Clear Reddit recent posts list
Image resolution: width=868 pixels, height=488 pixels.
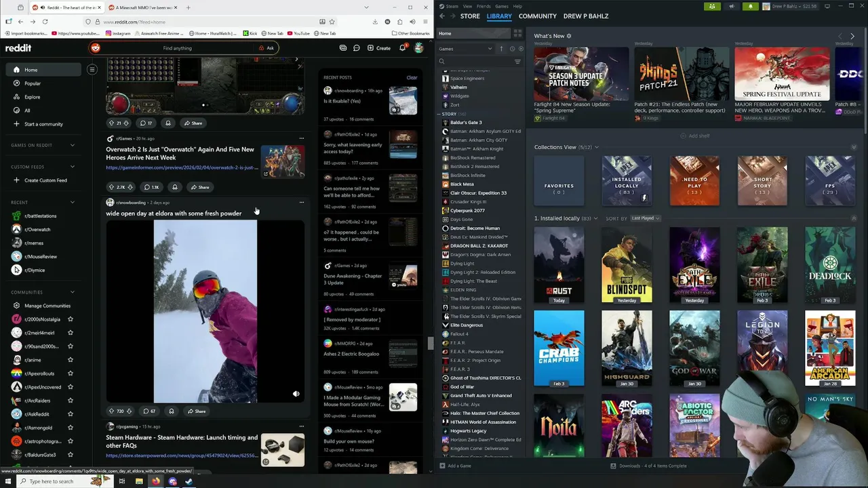coord(412,77)
